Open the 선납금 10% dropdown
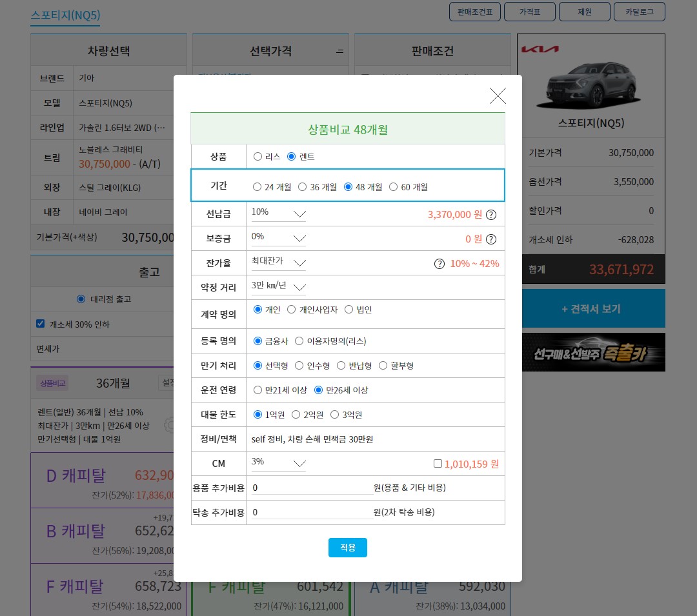697x616 pixels. (279, 213)
